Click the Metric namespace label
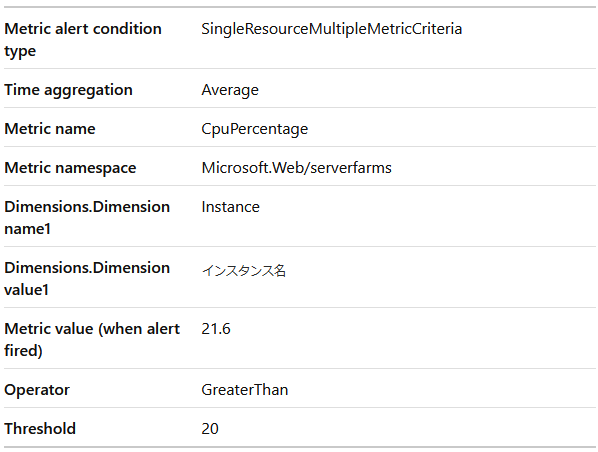 pos(70,168)
